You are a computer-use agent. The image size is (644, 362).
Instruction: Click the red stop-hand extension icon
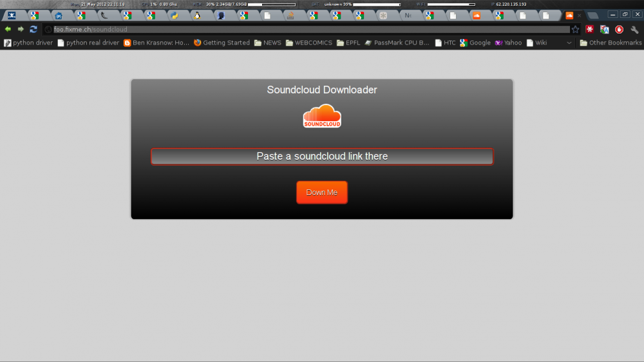[x=619, y=30]
